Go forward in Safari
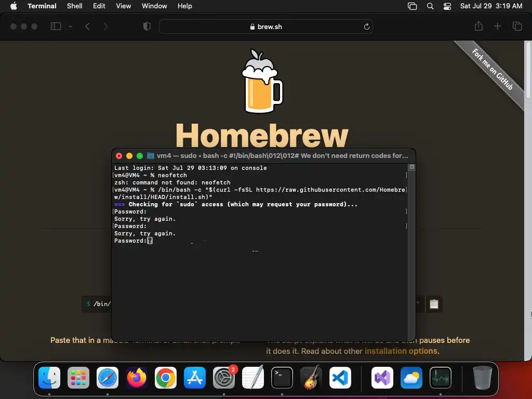 (x=105, y=26)
